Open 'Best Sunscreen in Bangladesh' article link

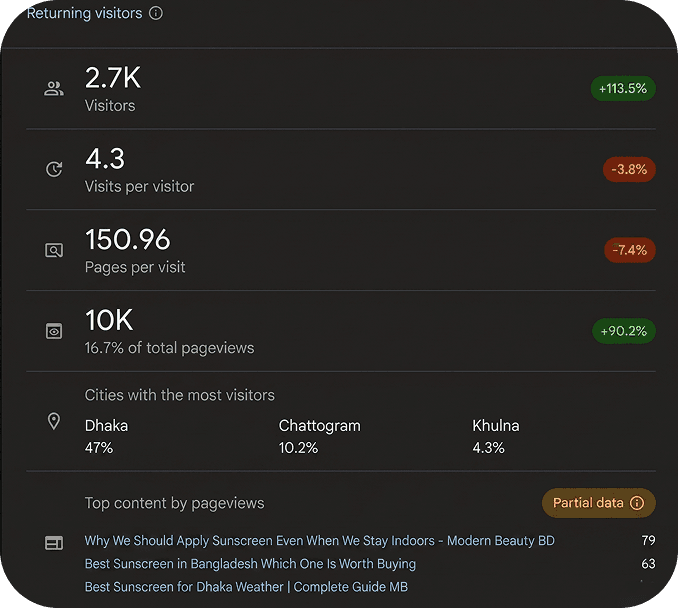250,564
